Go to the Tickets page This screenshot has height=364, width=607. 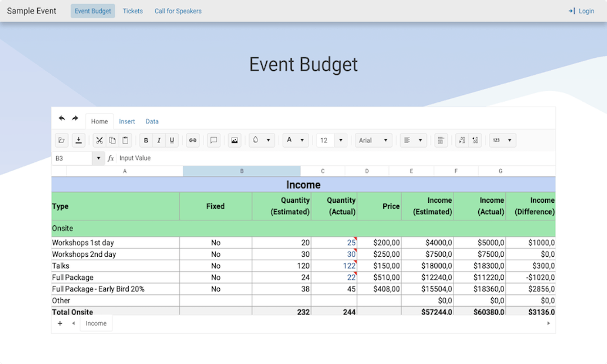[133, 11]
